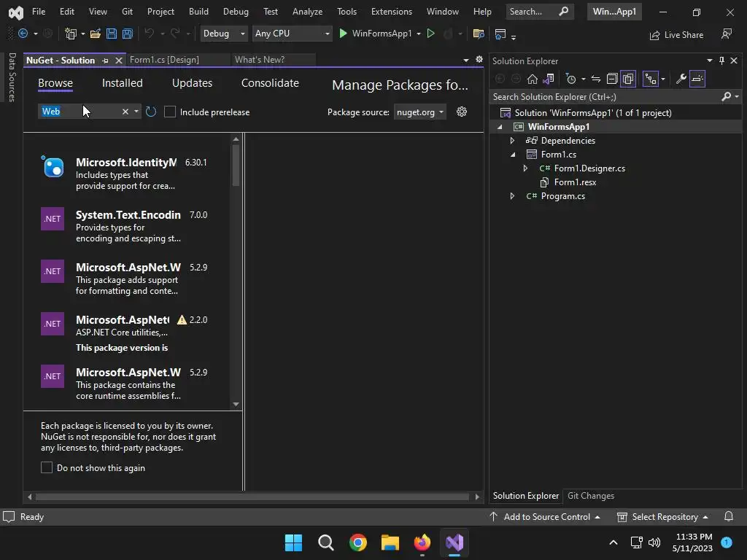Expand the Dependencies node
747x560 pixels.
pyautogui.click(x=512, y=141)
